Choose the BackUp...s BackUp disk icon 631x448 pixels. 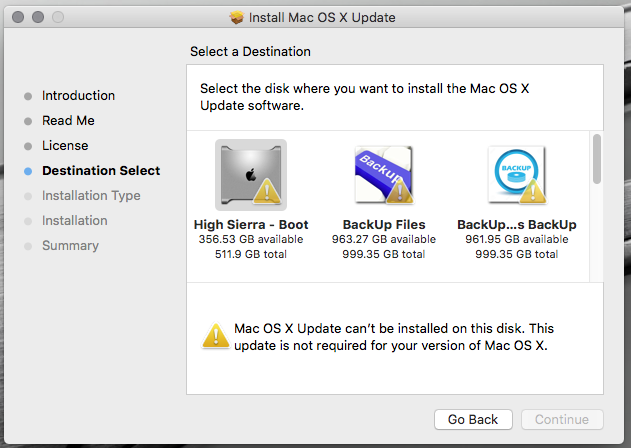click(x=517, y=175)
